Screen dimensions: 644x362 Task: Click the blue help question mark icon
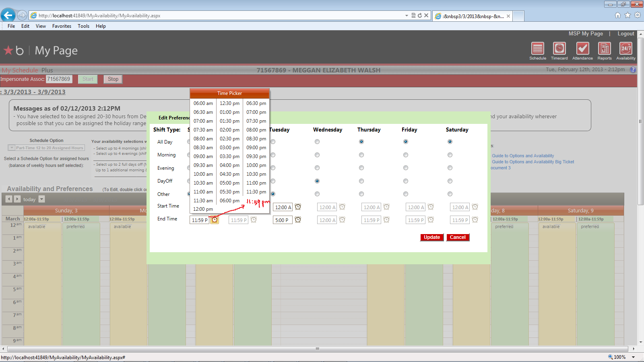(633, 70)
